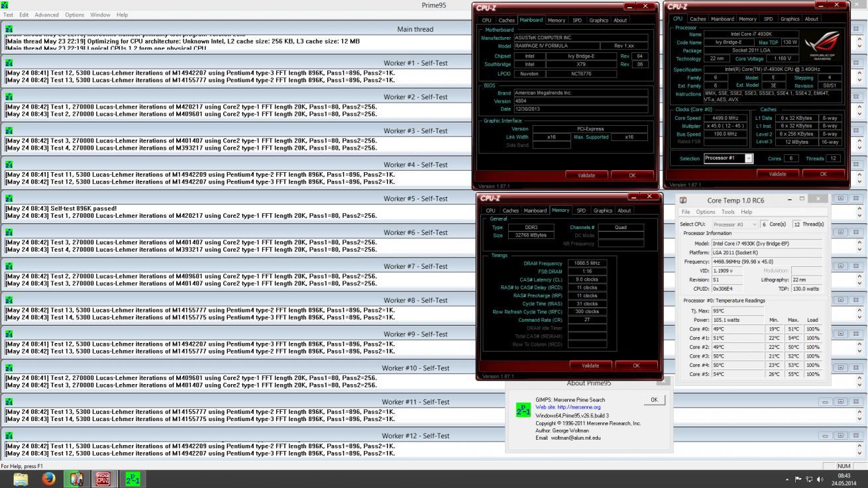Image resolution: width=868 pixels, height=488 pixels.
Task: Open File Explorer from the taskbar
Action: 21,479
